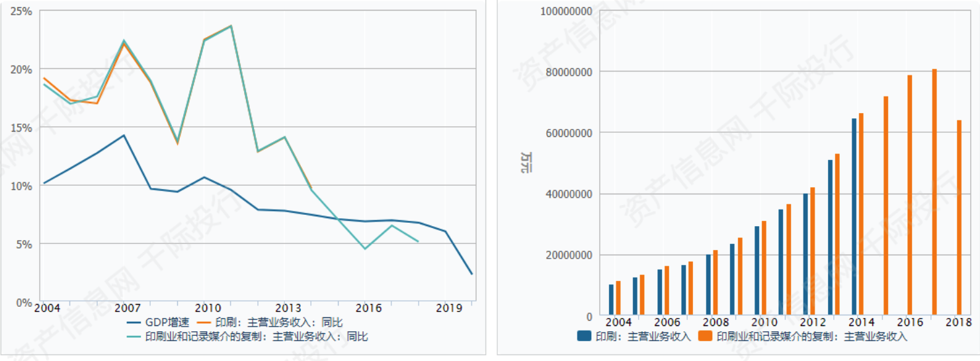Click the orange bar for 2015
Viewport: 980px width, 361px height.
click(885, 206)
